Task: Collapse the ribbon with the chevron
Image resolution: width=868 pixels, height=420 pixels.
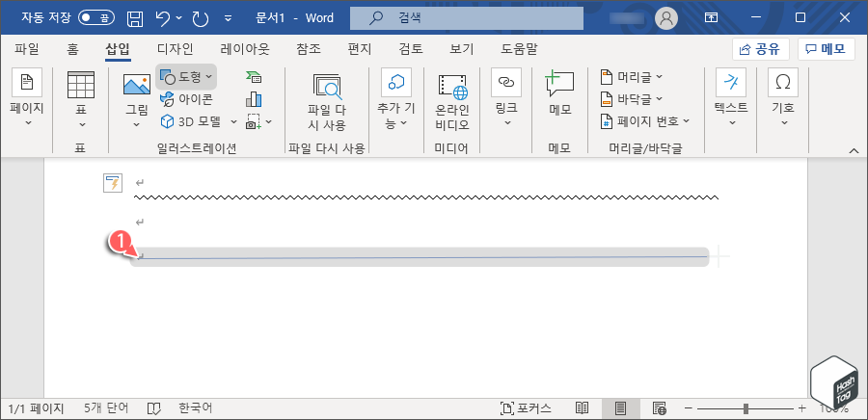Action: click(x=854, y=150)
